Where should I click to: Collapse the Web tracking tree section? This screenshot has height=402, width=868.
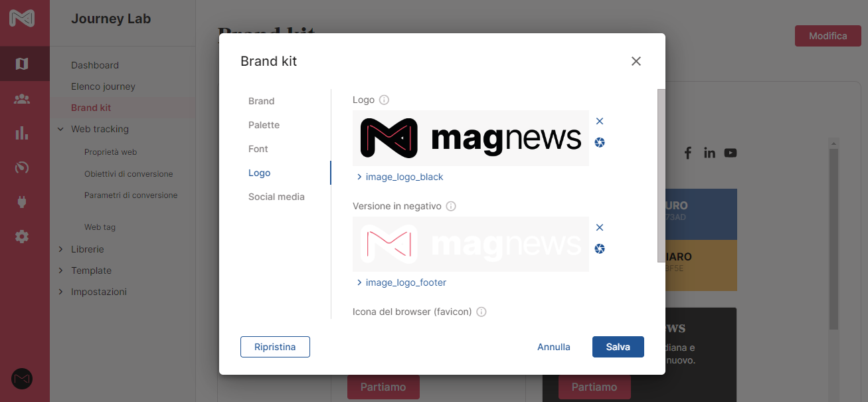[60, 129]
